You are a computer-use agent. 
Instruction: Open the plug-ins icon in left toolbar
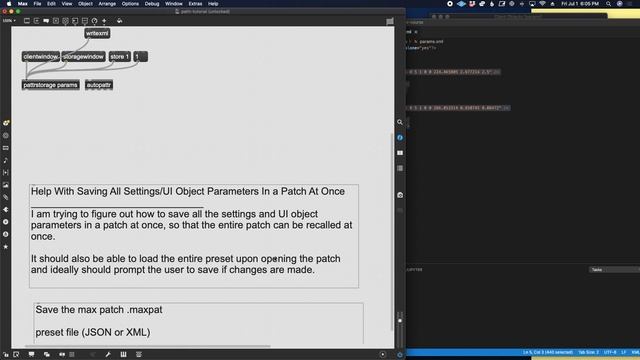click(x=6, y=209)
